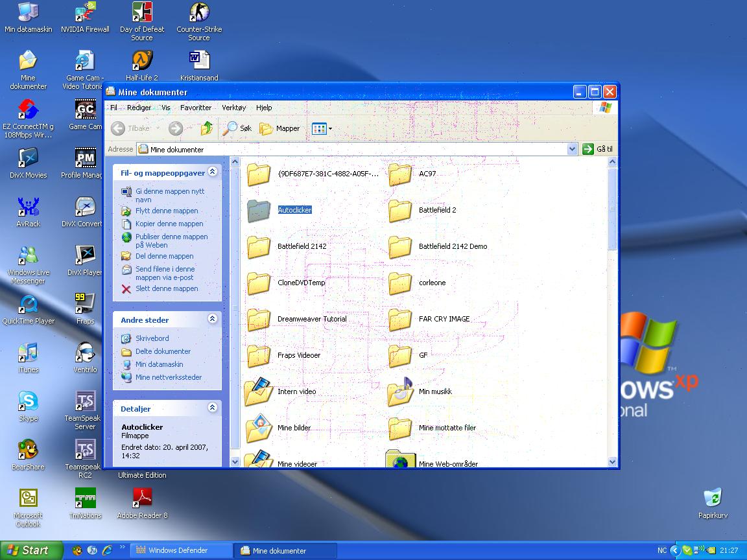
Task: Click the Papirkurv recycle bin icon
Action: tap(713, 498)
